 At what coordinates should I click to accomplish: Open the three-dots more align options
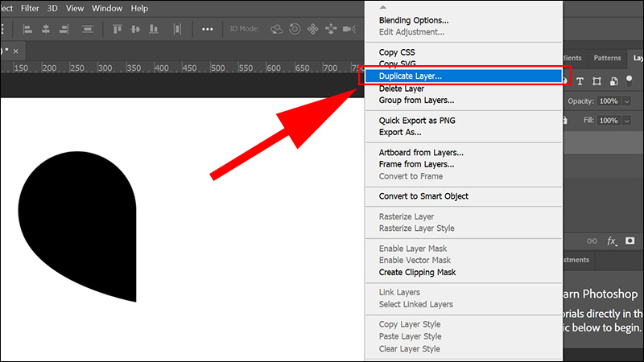pyautogui.click(x=207, y=29)
